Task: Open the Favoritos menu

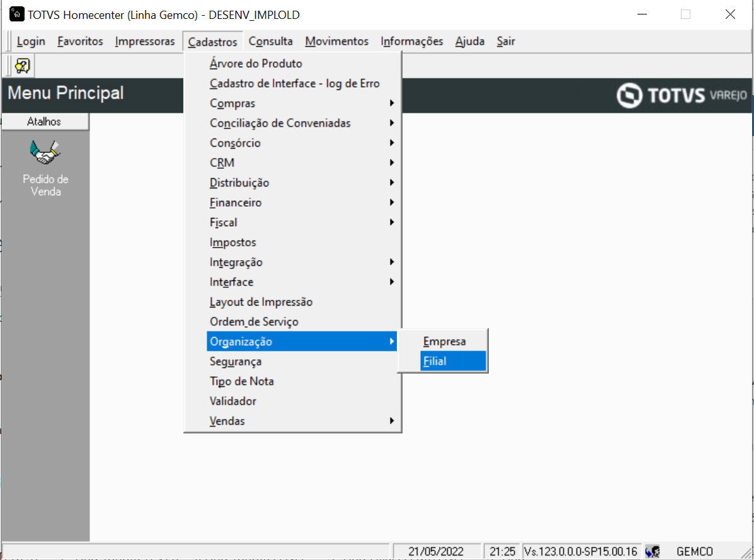Action: tap(80, 42)
